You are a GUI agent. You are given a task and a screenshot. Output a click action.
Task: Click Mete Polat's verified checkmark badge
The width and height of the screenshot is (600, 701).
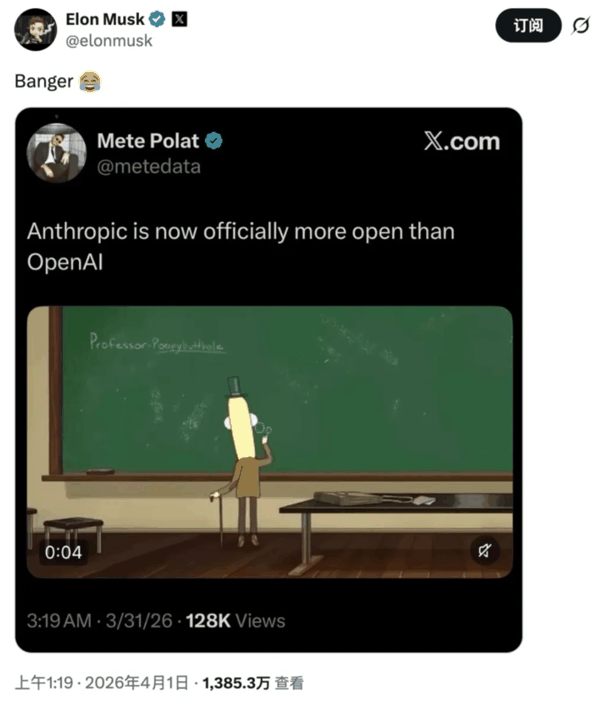[x=214, y=141]
